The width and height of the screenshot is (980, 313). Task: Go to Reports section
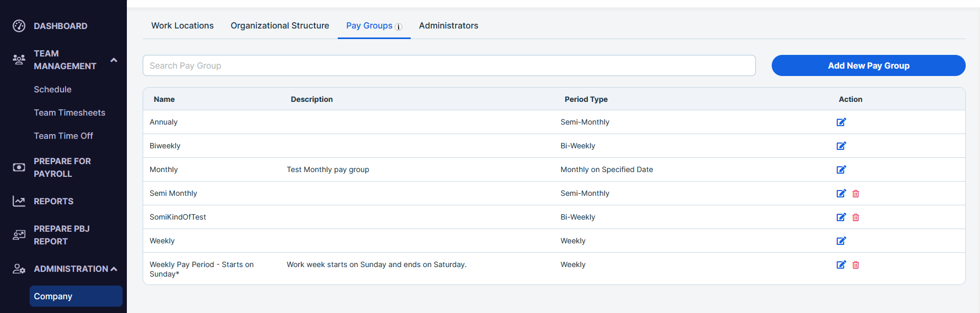(x=53, y=201)
